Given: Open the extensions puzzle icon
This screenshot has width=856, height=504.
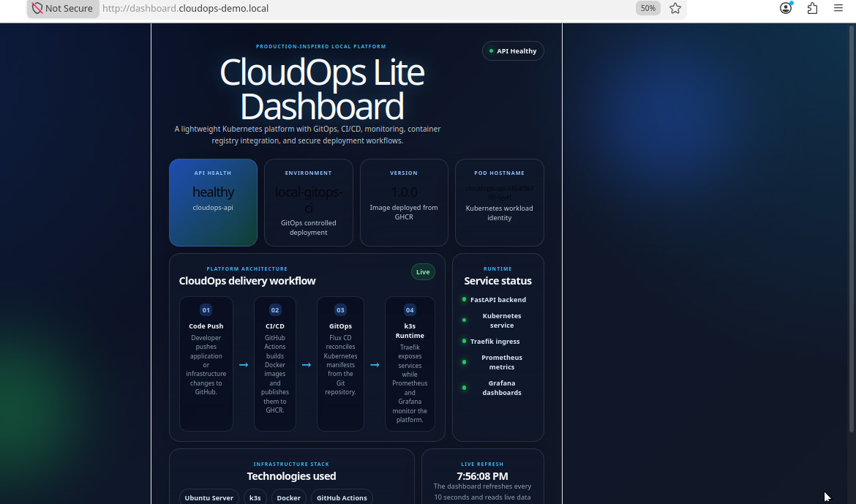Looking at the screenshot, I should [812, 8].
